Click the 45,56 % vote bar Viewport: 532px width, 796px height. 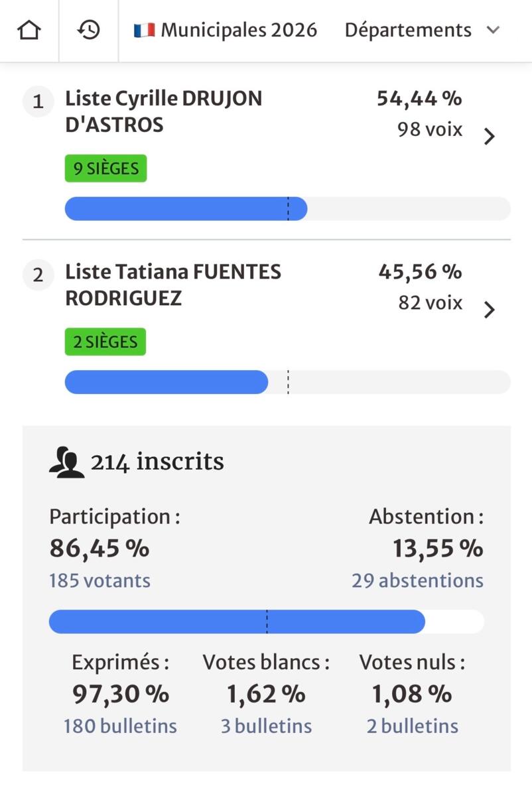(x=166, y=383)
